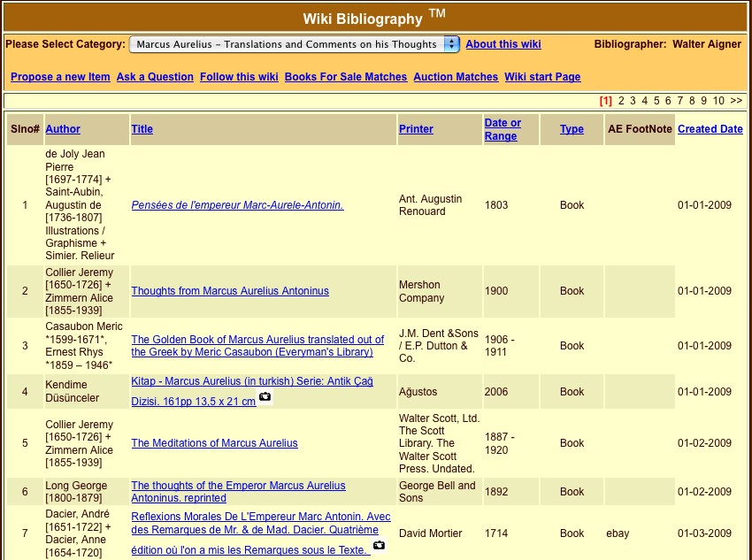Screen dimensions: 752x560
Task: Open the About this wiki link
Action: pyautogui.click(x=503, y=44)
